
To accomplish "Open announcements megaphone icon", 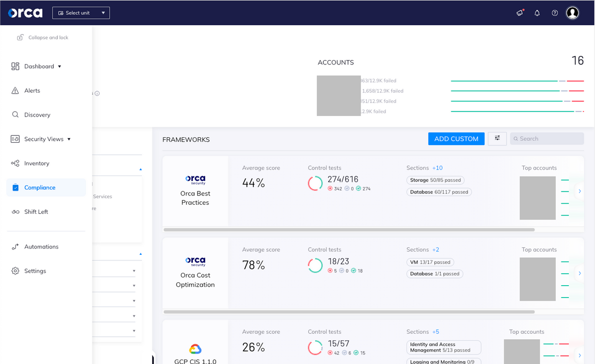I will (x=520, y=13).
